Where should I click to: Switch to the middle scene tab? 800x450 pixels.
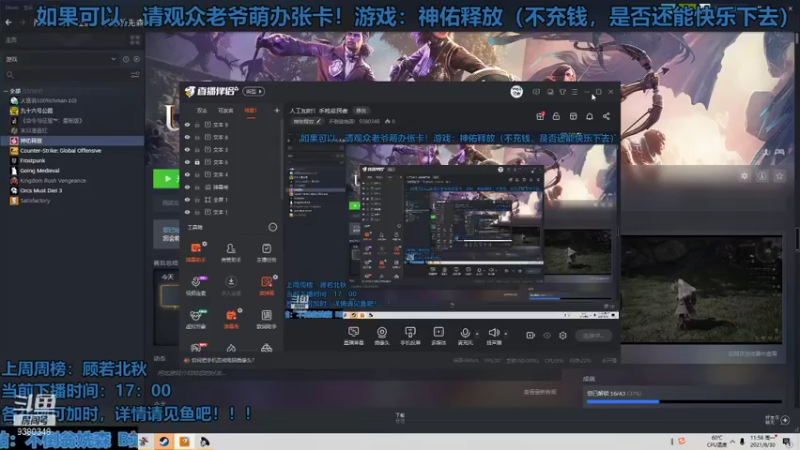pos(226,111)
